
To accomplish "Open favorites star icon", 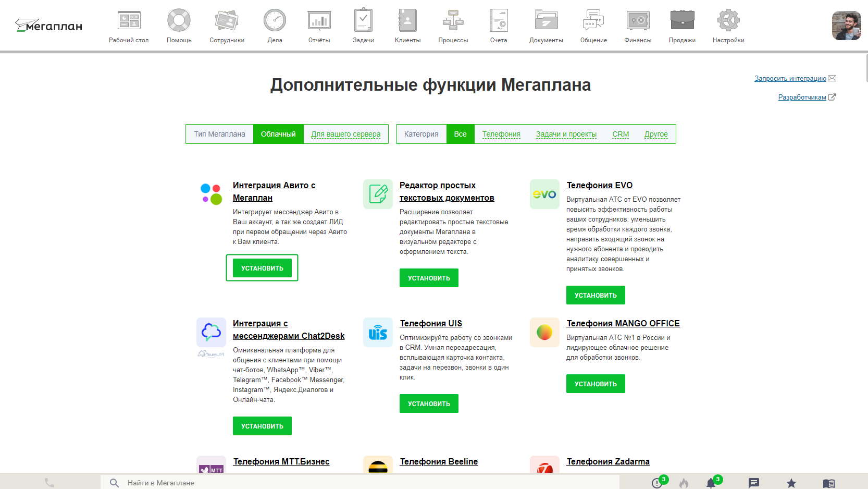I will coord(791,483).
